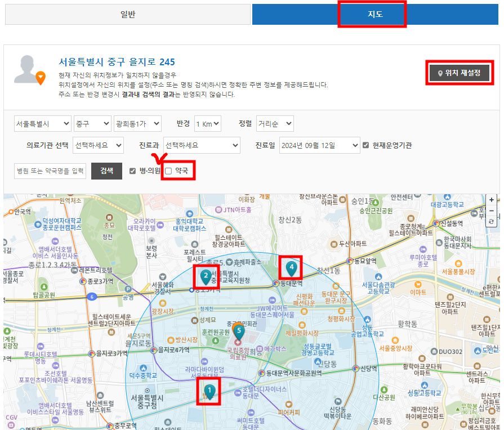
Task: Toggle the 현재운영기관 checkbox
Action: [x=366, y=145]
